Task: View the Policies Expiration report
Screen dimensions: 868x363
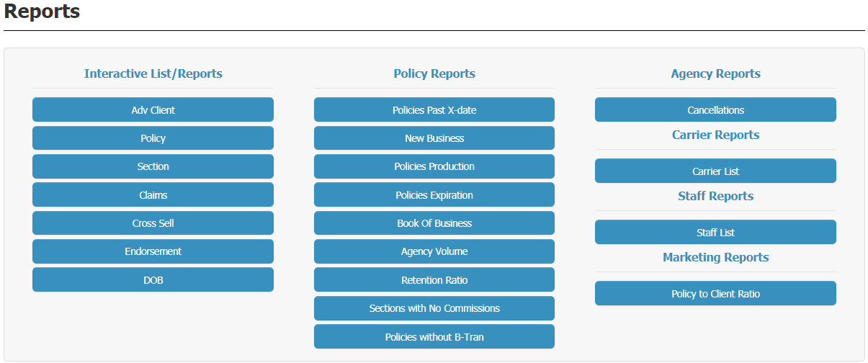Action: (434, 195)
